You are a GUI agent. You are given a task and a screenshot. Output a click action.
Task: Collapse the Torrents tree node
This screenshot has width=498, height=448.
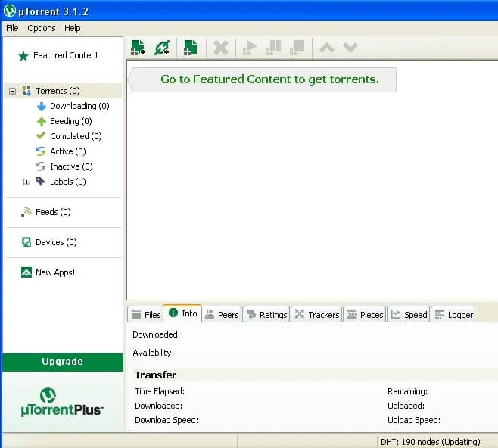click(12, 92)
